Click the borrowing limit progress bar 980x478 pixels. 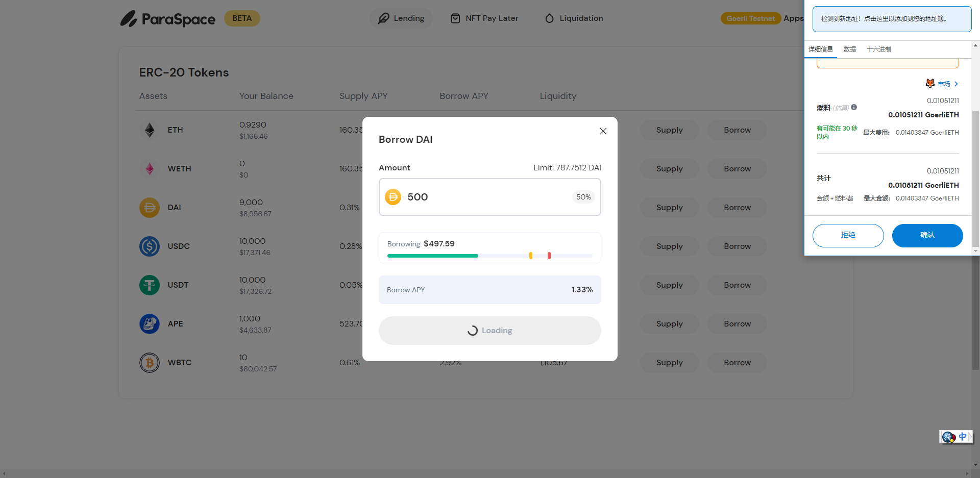pos(489,256)
